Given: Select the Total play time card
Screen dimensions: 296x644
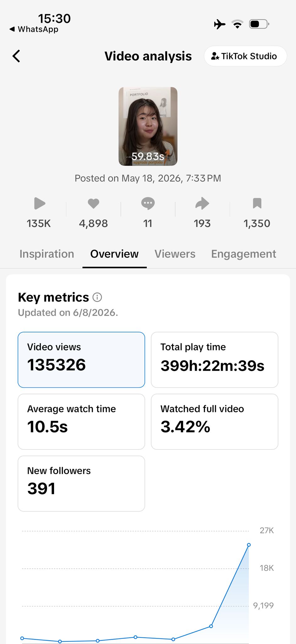Looking at the screenshot, I should 215,360.
